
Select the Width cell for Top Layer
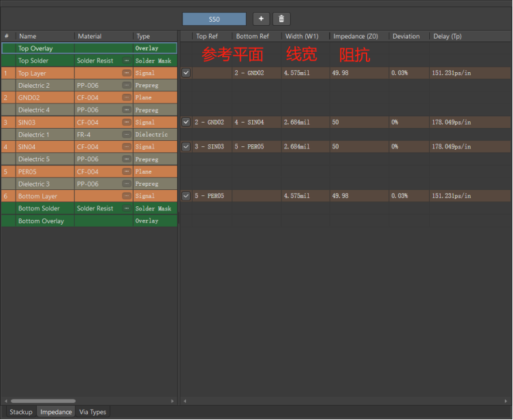click(x=305, y=73)
